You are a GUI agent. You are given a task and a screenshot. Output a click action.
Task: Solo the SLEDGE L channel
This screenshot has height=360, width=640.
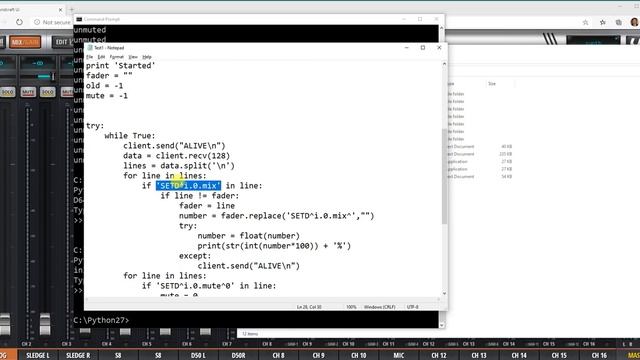tap(47, 92)
